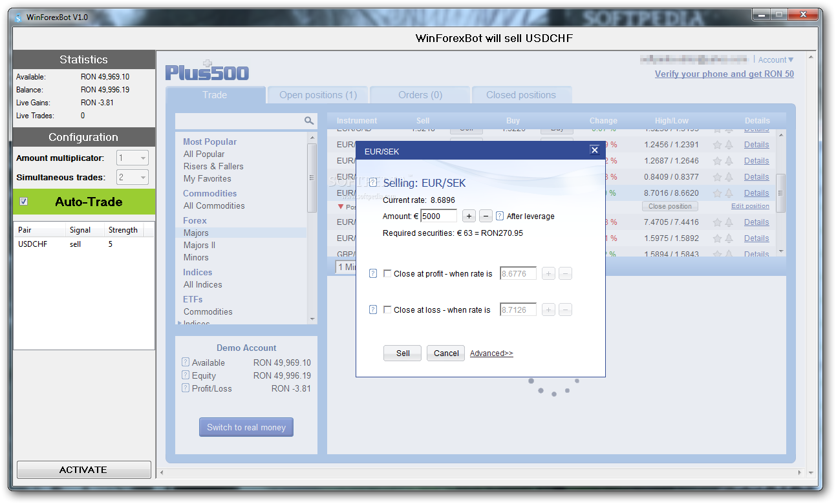The image size is (836, 504).
Task: Select All Indices category
Action: pos(202,284)
